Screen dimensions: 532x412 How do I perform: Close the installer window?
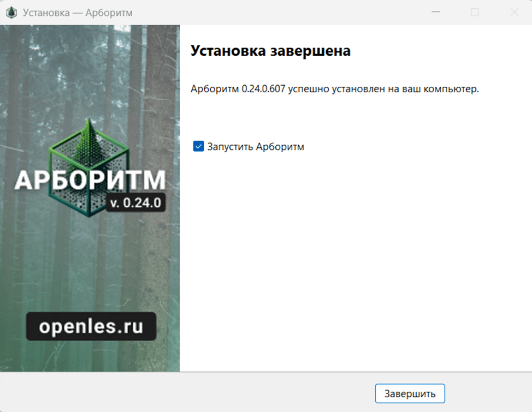click(515, 12)
